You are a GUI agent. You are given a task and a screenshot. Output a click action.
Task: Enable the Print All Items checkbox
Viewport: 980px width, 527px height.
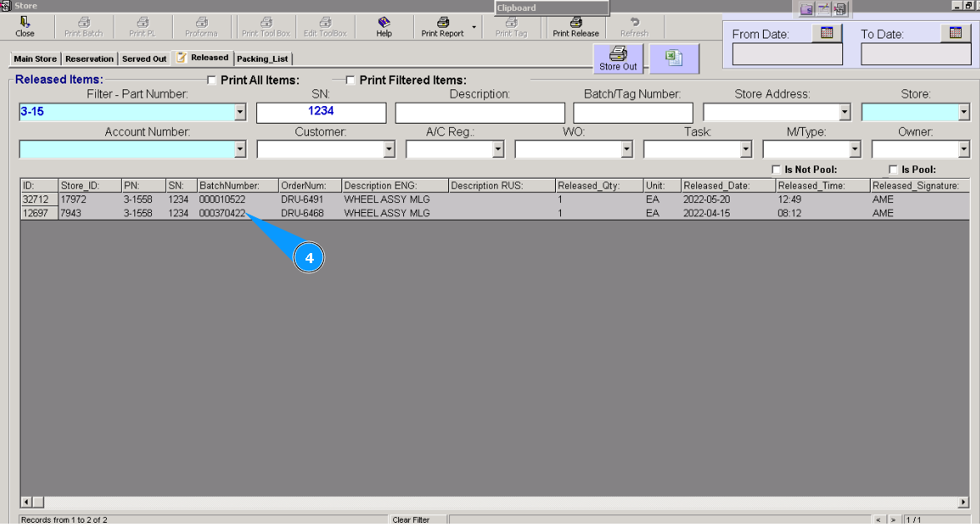[x=212, y=79]
